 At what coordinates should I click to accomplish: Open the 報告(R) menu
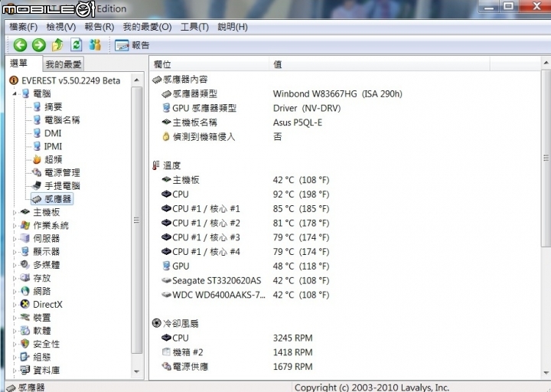point(99,27)
